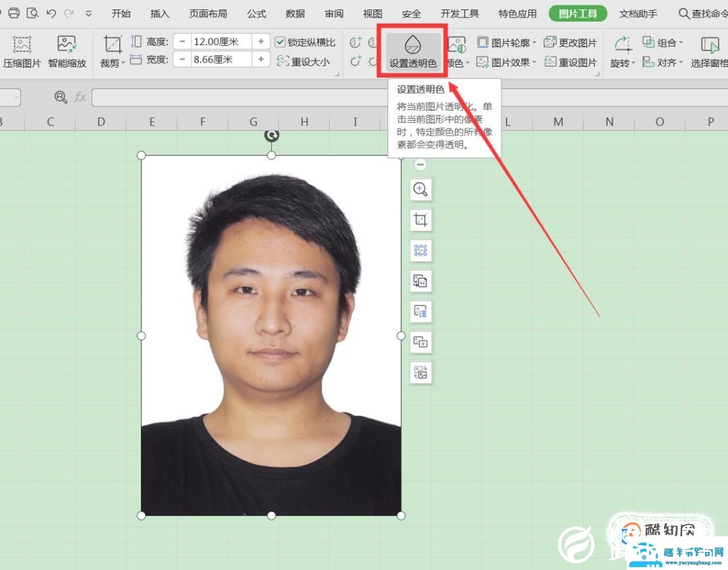This screenshot has height=570, width=728.
Task: Uncheck the 锁定纵横比 aspect ratio lock
Action: pyautogui.click(x=280, y=41)
